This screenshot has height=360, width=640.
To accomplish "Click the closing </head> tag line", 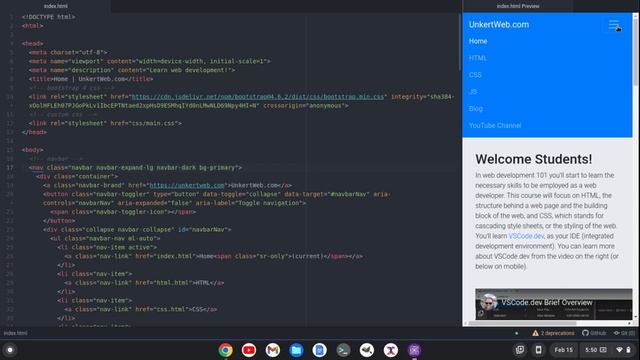I will tap(34, 132).
